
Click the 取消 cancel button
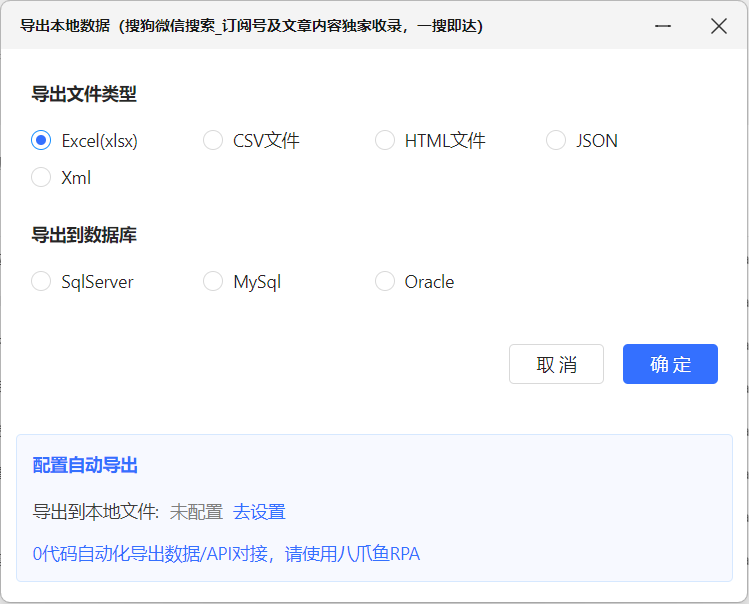(556, 364)
